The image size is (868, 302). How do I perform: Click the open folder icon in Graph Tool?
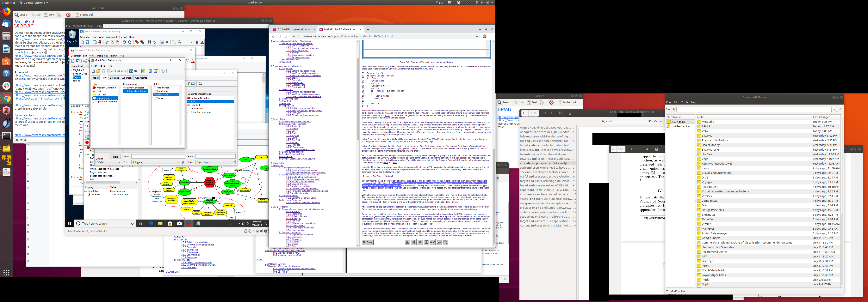98,71
